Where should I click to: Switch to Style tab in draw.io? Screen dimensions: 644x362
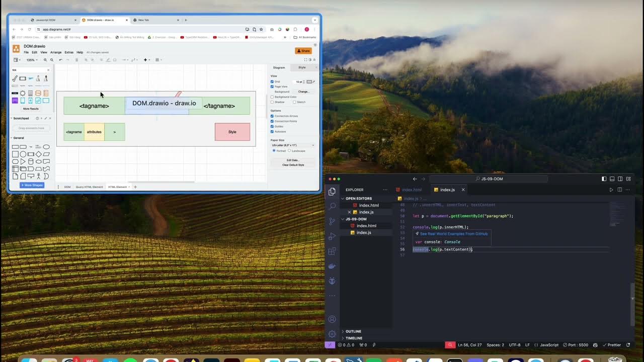click(x=302, y=67)
